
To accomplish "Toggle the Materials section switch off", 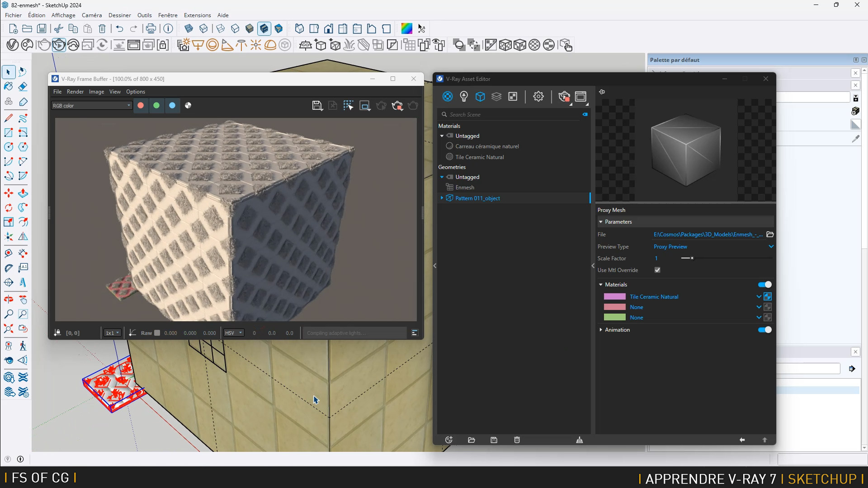I will (764, 284).
